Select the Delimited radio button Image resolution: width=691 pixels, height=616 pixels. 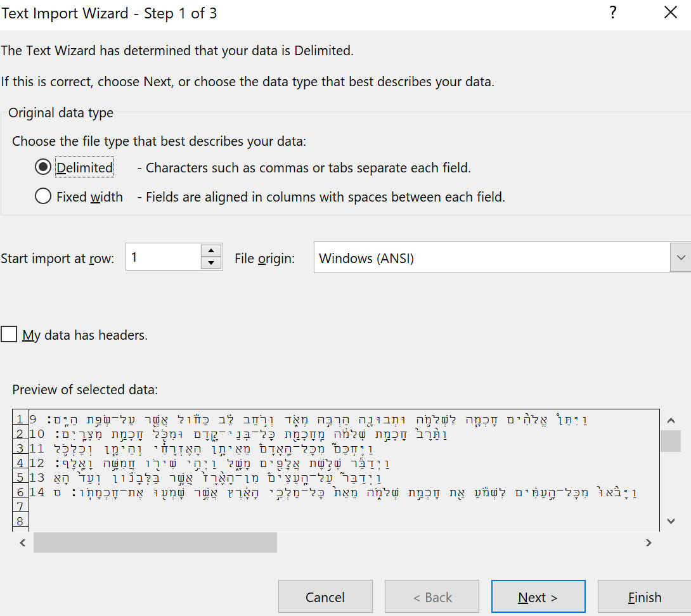[43, 168]
